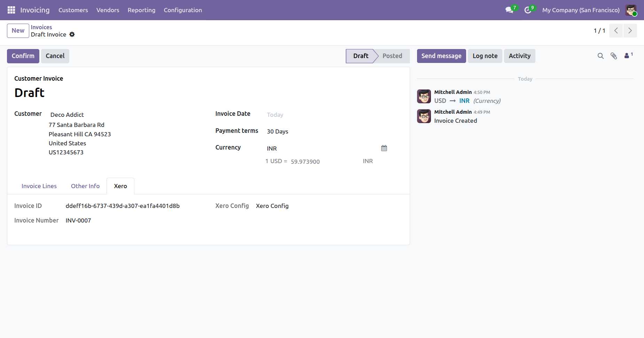Click the currency rate calendar icon
The width and height of the screenshot is (644, 338).
pyautogui.click(x=384, y=148)
